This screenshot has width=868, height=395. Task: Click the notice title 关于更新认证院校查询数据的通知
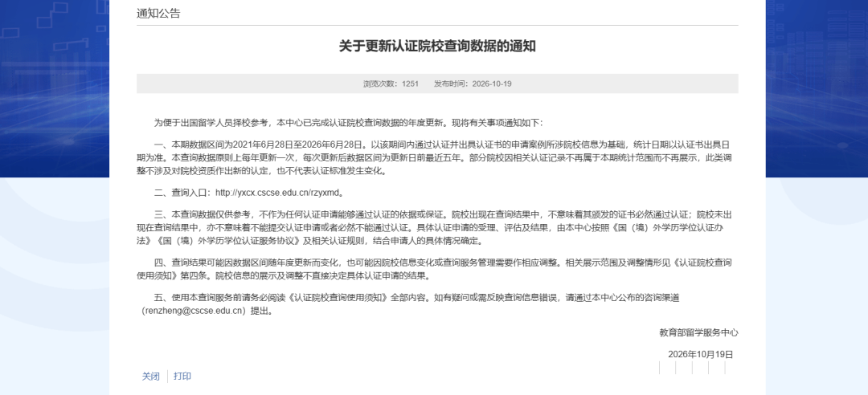437,46
